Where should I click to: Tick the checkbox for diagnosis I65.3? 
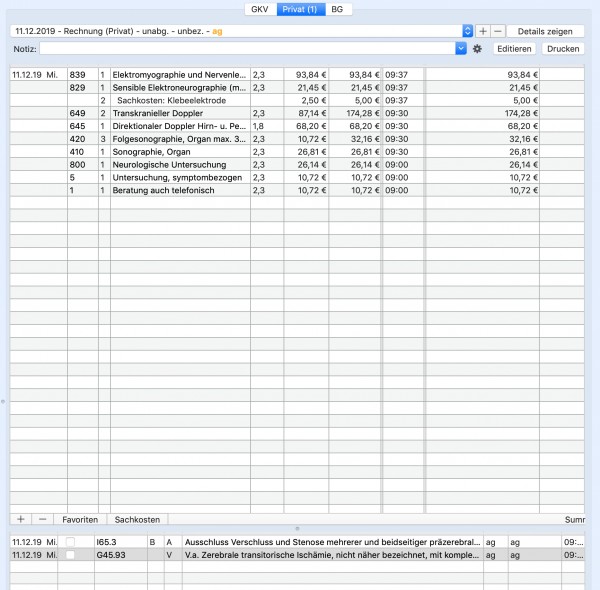click(70, 542)
